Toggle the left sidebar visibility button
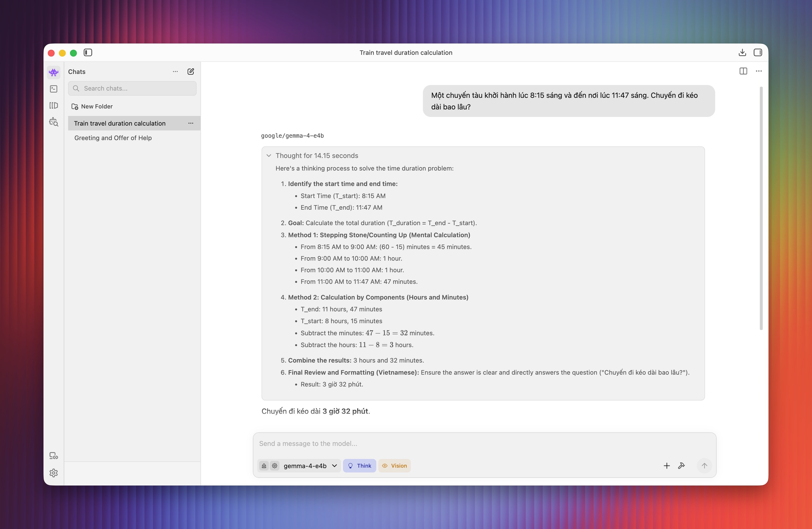 [x=88, y=53]
